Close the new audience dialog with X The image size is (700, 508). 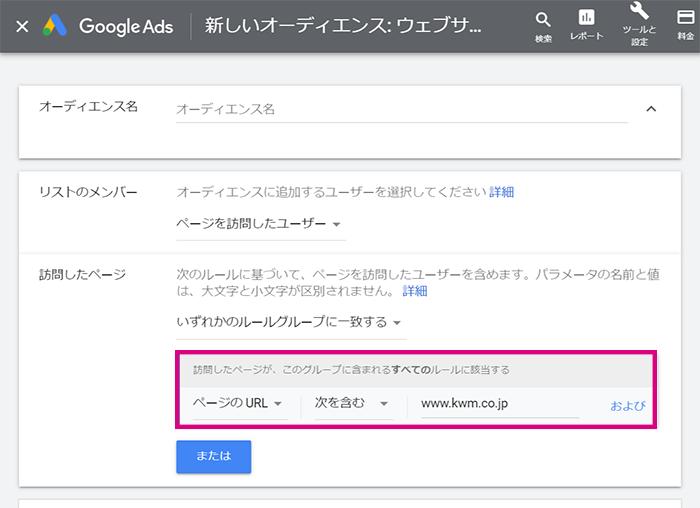22,27
